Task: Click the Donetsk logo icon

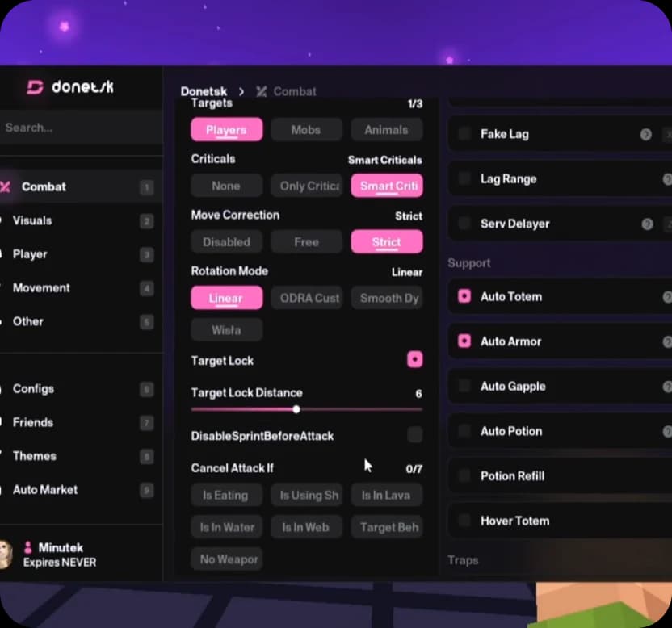Action: [35, 87]
